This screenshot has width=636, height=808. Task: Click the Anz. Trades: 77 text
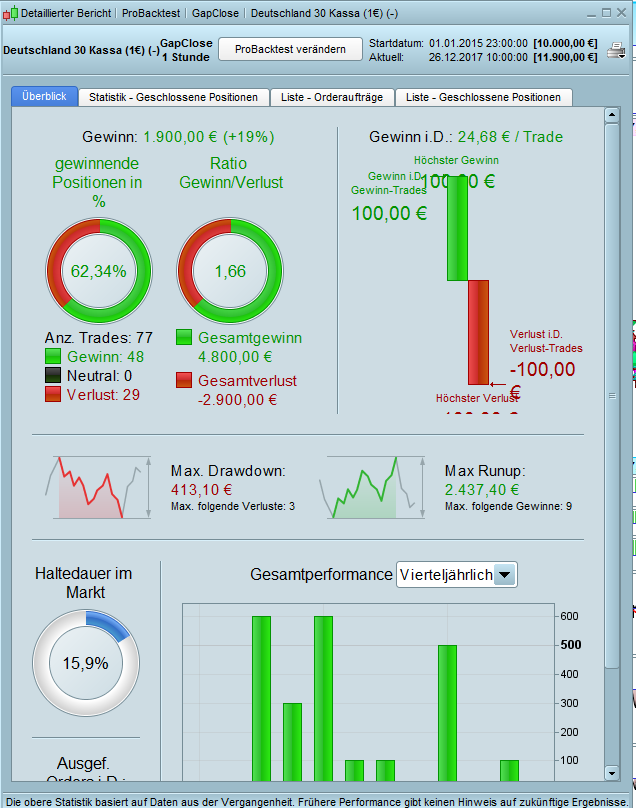click(99, 338)
